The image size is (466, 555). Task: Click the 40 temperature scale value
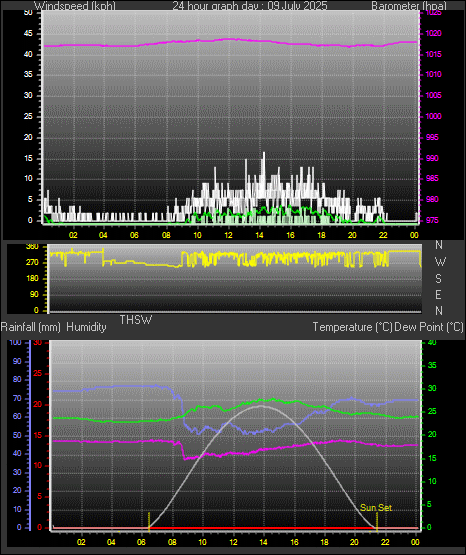pos(432,342)
